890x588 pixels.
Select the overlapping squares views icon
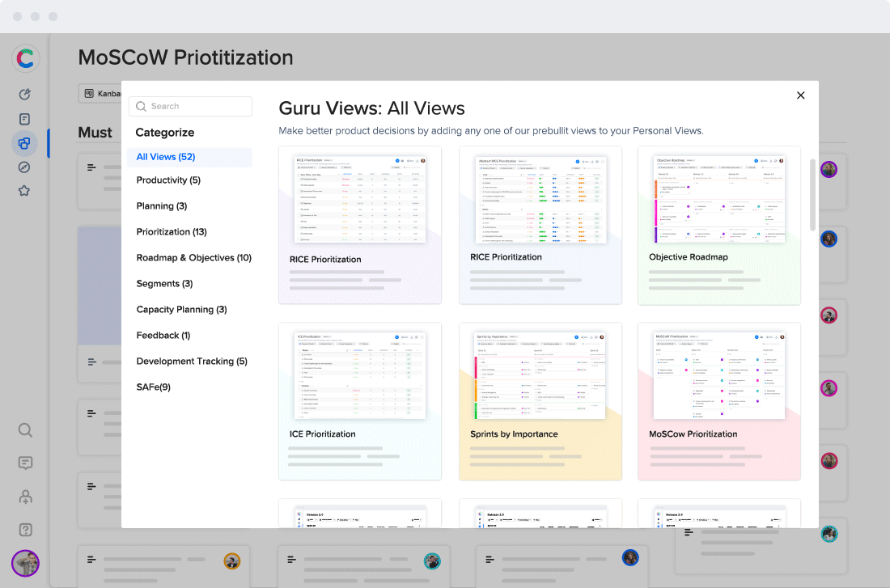click(x=25, y=144)
